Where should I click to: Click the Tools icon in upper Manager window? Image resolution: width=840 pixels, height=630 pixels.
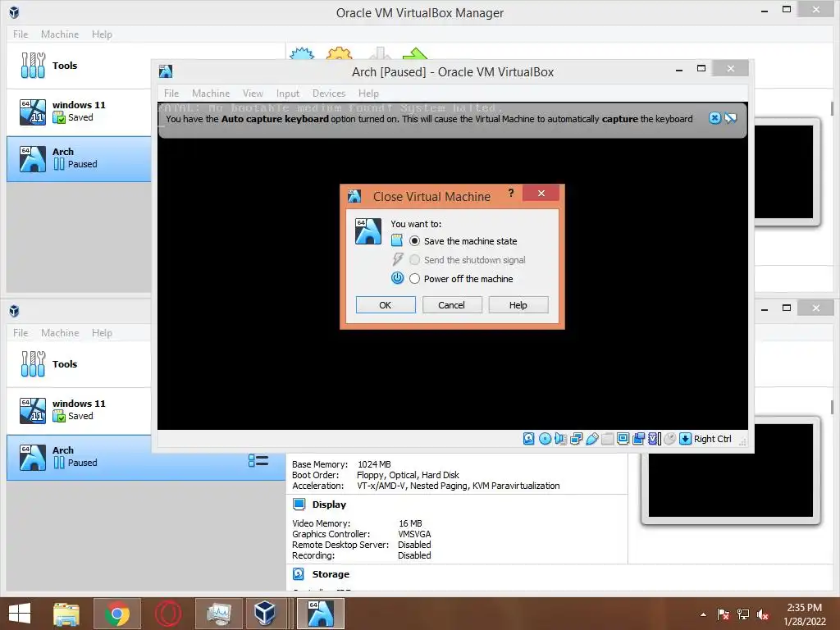coord(33,66)
